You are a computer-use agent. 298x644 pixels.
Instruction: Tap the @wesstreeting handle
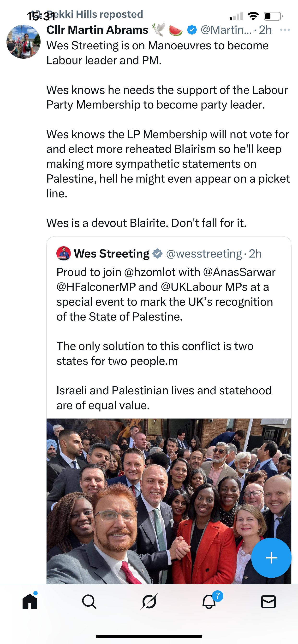click(x=204, y=253)
